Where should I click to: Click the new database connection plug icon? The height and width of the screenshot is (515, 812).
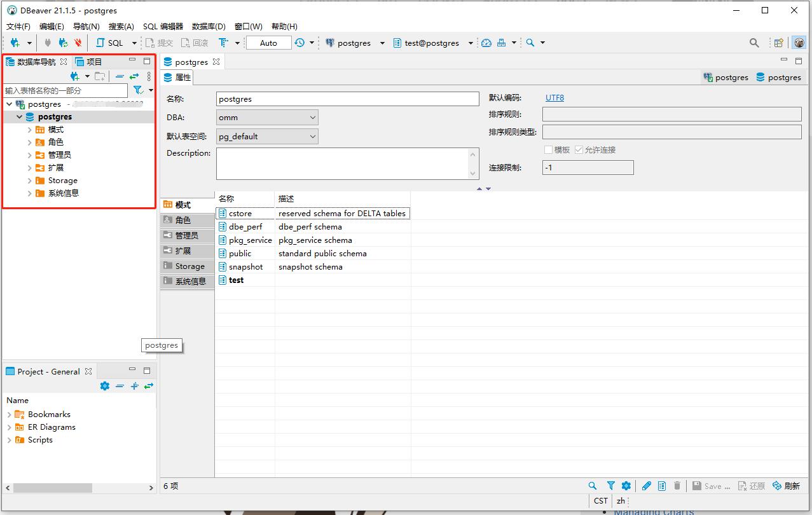click(15, 43)
